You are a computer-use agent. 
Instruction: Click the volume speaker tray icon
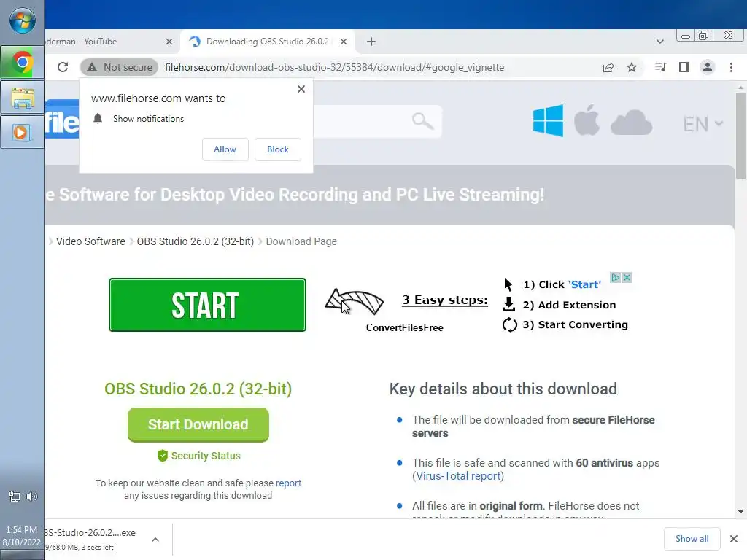[32, 497]
